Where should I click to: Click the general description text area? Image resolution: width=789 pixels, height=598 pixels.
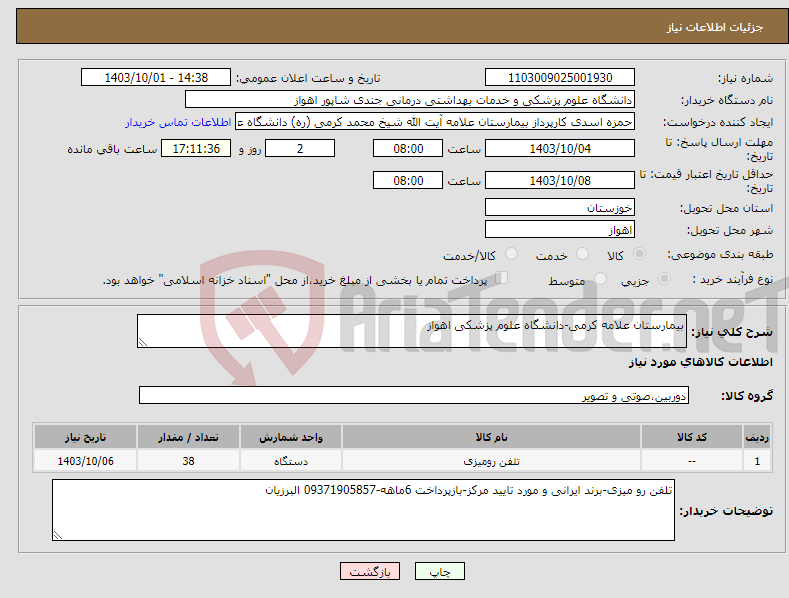coord(412,331)
